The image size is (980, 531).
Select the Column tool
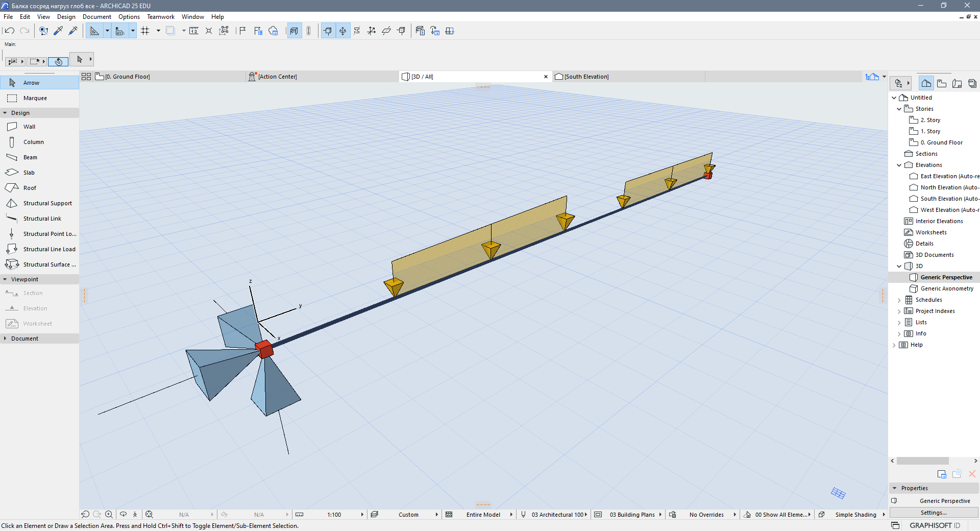click(x=33, y=142)
